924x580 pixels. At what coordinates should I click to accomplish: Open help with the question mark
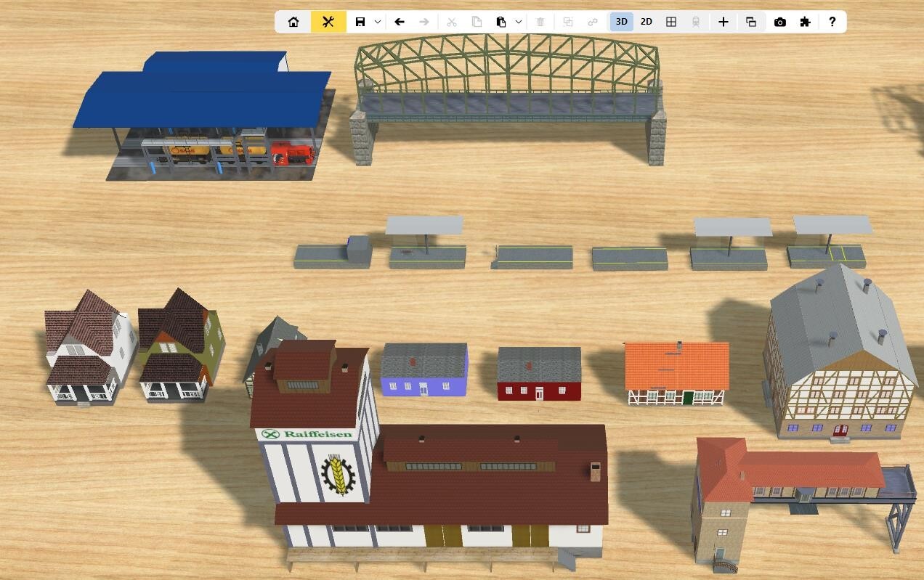click(832, 22)
